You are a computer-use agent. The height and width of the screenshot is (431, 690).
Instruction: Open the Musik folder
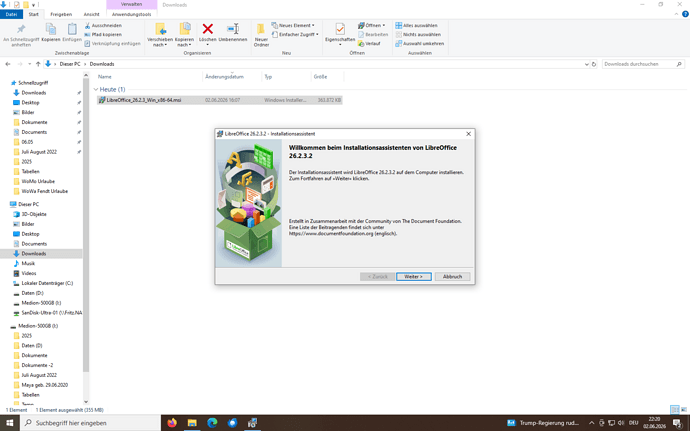click(x=28, y=263)
